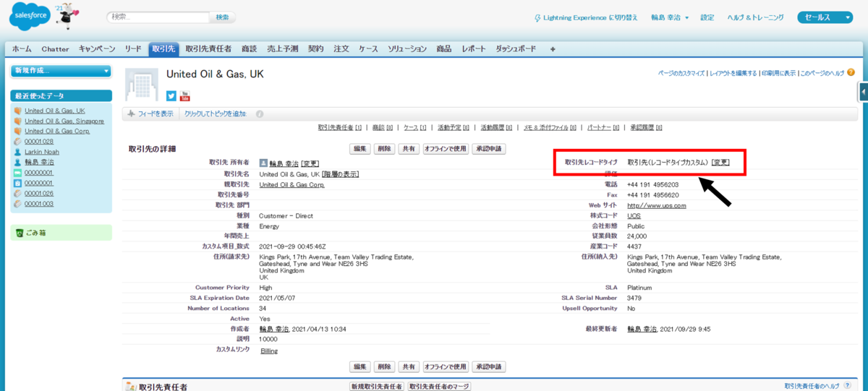Screen dimensions: 868x391
Task: Click the フィードを表示 link
Action: [x=156, y=114]
